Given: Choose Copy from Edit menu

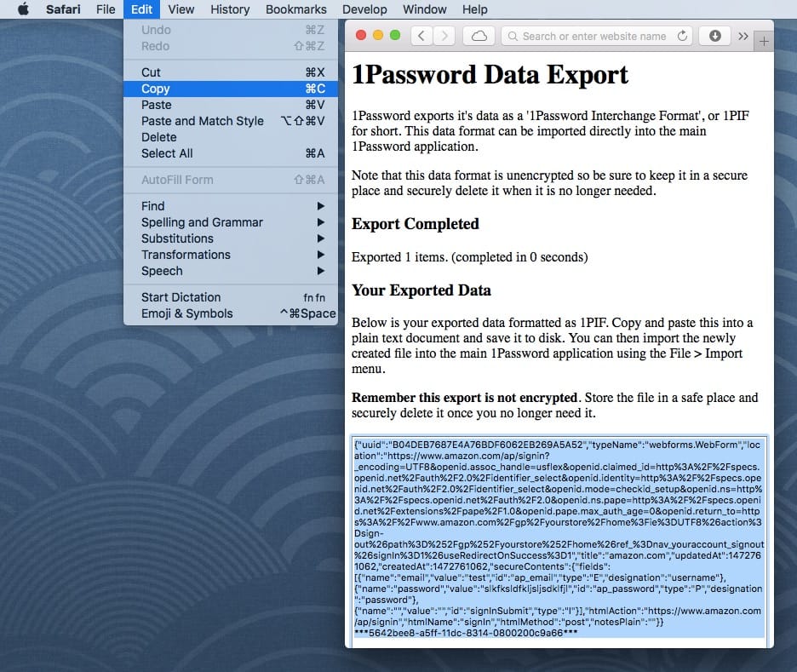Looking at the screenshot, I should [231, 89].
